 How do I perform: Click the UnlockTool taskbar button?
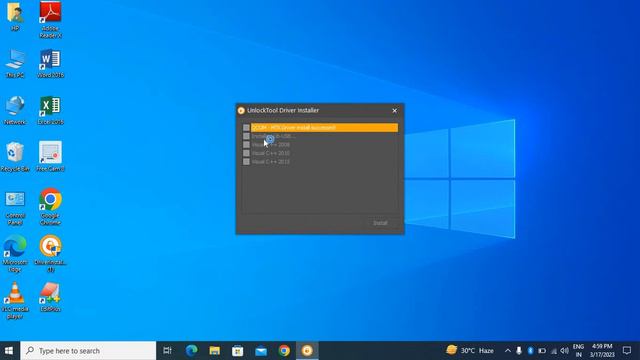point(307,351)
